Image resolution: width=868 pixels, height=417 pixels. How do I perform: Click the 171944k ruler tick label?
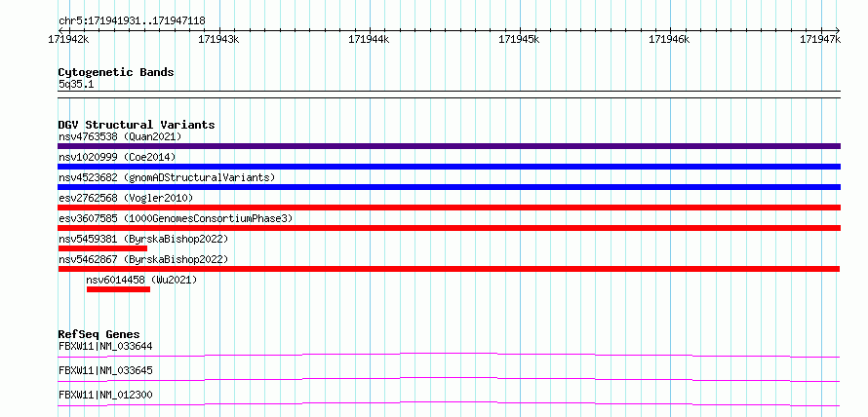(369, 39)
